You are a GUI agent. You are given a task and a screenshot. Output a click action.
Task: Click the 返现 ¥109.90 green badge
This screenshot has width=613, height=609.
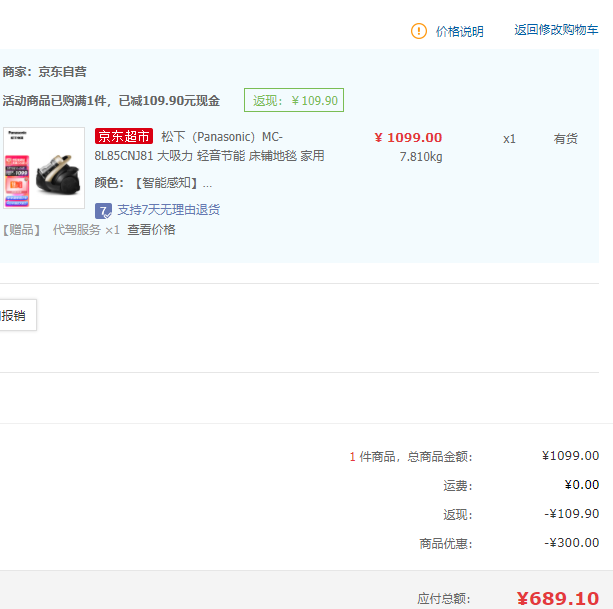coord(294,100)
